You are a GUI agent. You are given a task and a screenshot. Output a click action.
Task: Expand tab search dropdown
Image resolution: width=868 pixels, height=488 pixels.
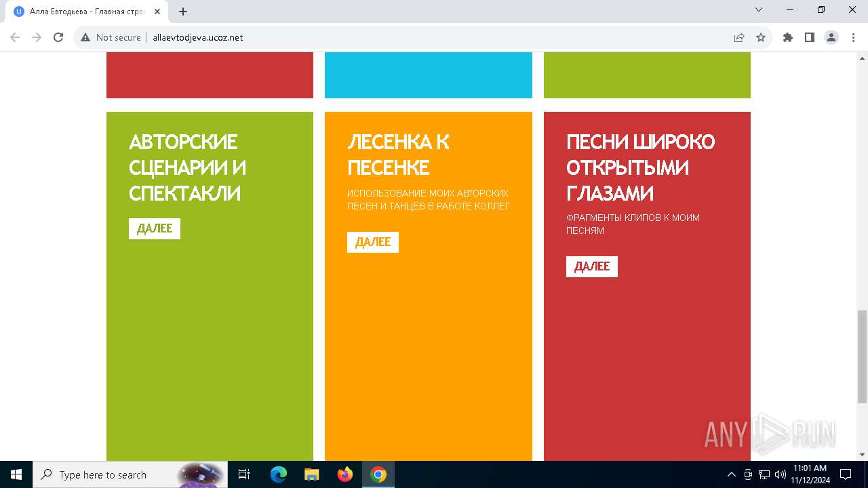pyautogui.click(x=759, y=9)
